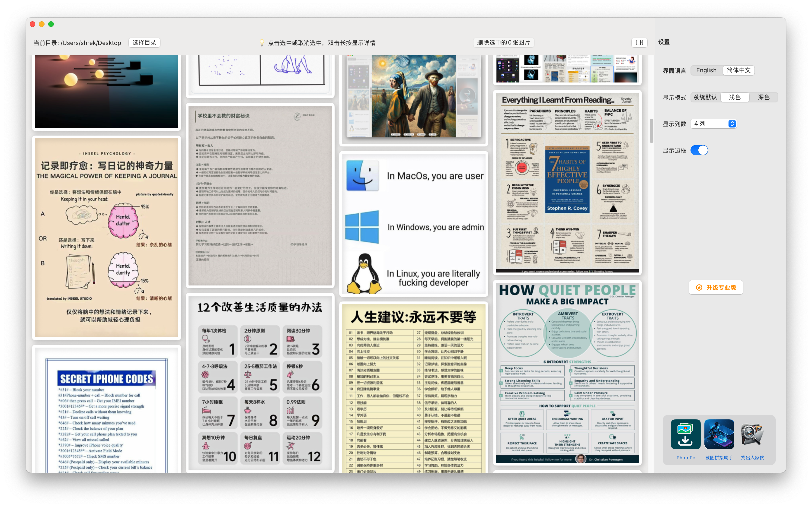This screenshot has height=507, width=812.
Task: Click the 界面语言 label
Action: pos(674,71)
